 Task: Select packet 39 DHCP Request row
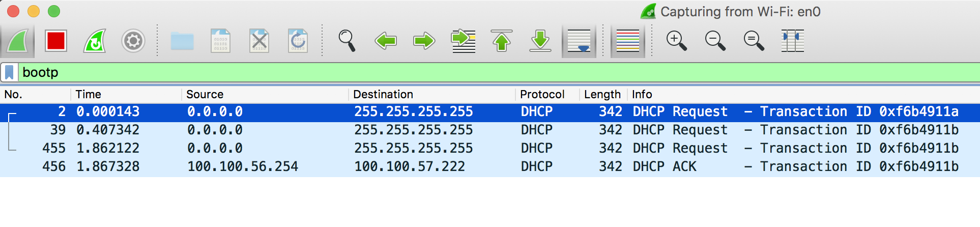coord(490,130)
